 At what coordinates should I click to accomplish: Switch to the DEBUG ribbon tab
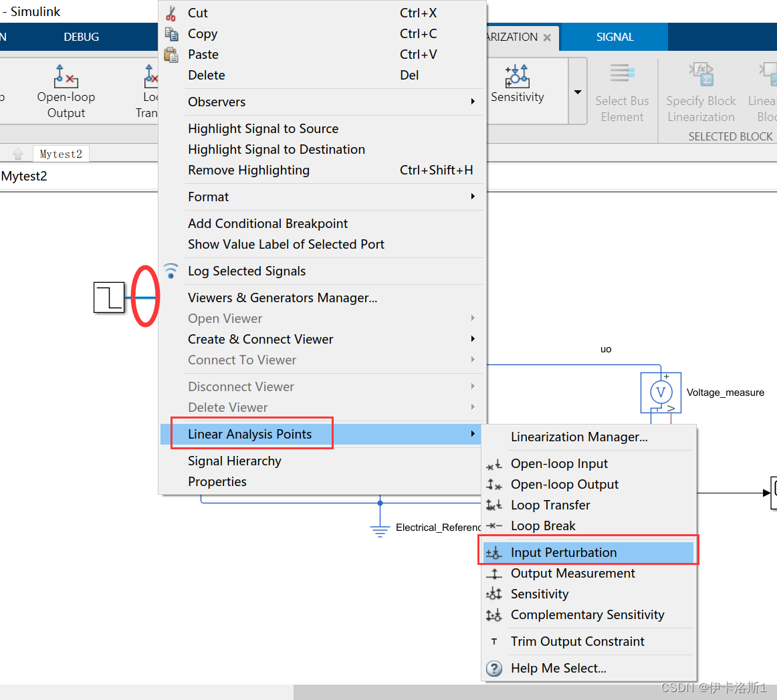(x=82, y=37)
